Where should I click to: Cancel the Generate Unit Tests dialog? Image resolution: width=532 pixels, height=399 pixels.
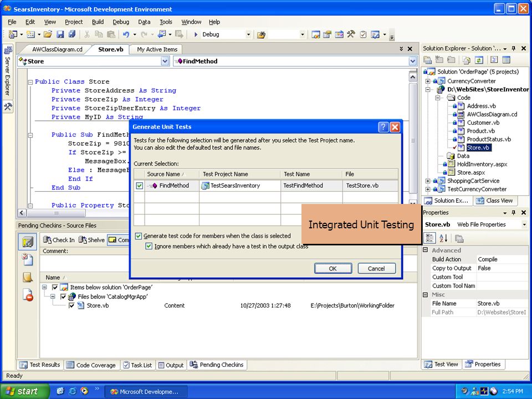point(377,268)
